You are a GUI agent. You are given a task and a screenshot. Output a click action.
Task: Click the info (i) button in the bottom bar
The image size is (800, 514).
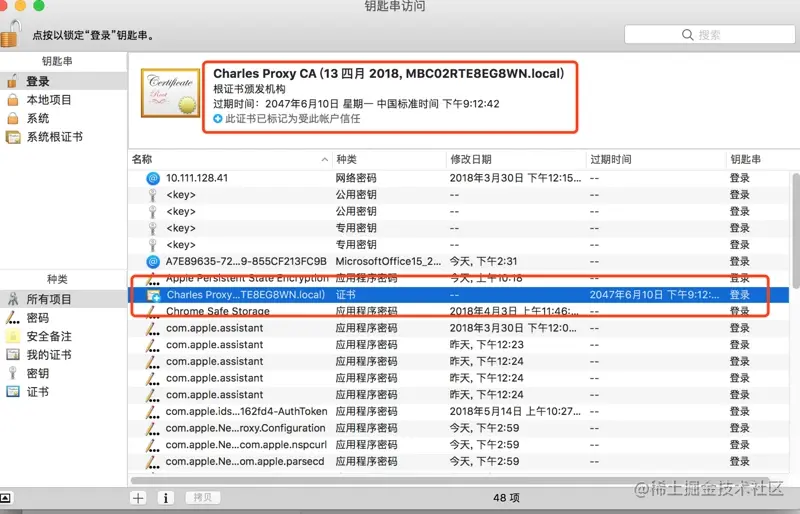(x=165, y=498)
